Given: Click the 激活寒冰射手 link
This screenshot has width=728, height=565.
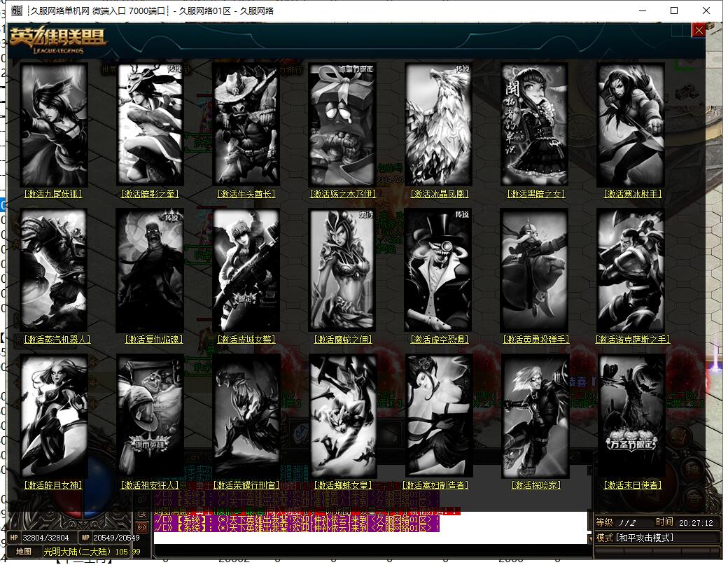Looking at the screenshot, I should click(x=633, y=194).
